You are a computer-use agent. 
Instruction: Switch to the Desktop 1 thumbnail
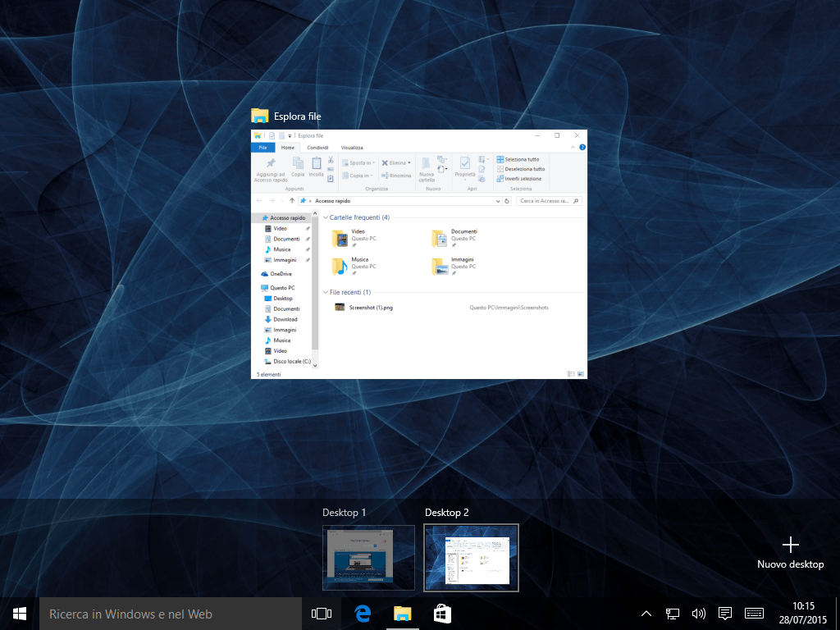click(x=368, y=557)
